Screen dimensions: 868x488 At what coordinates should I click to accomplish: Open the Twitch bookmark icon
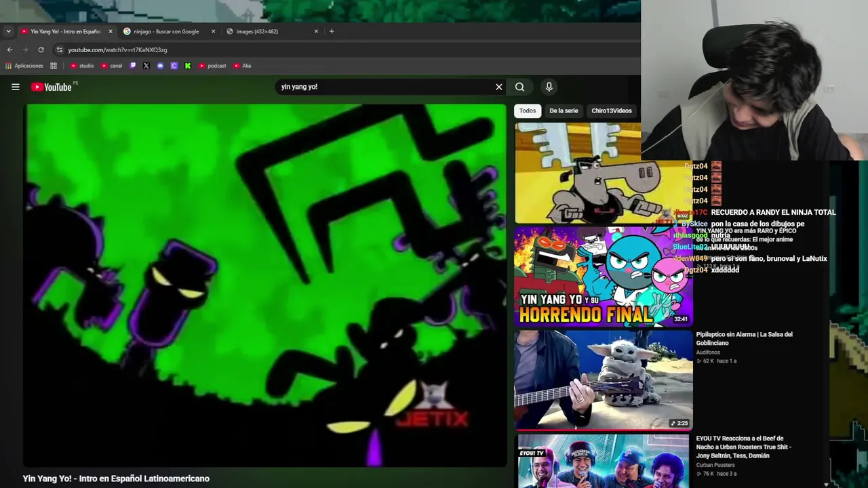point(133,66)
